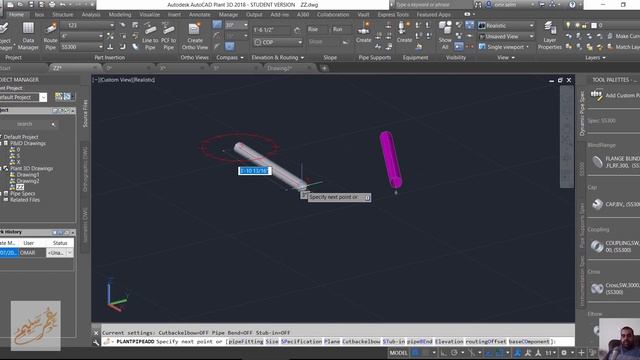
Task: Click the Add Custom Part icon
Action: click(x=596, y=95)
